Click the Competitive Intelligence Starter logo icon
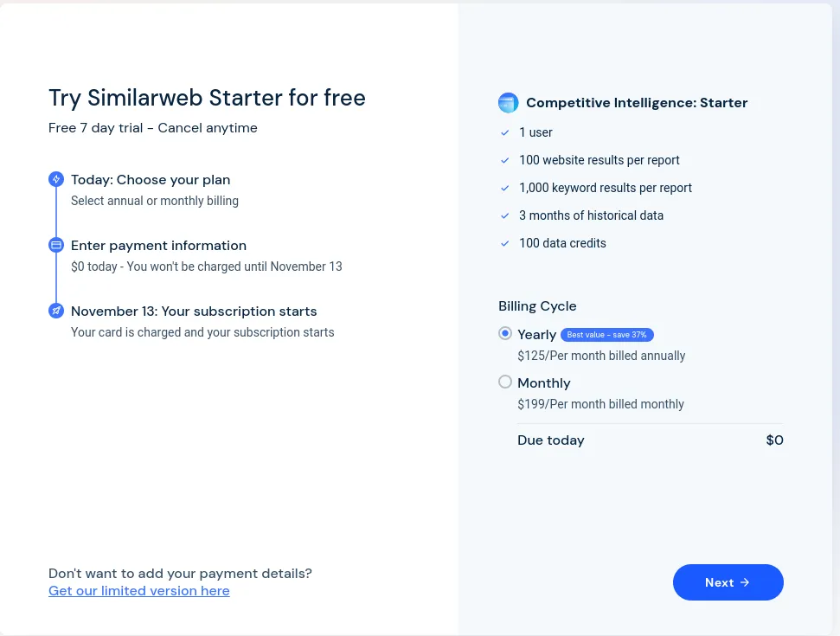Viewport: 840px width, 636px height. tap(508, 103)
